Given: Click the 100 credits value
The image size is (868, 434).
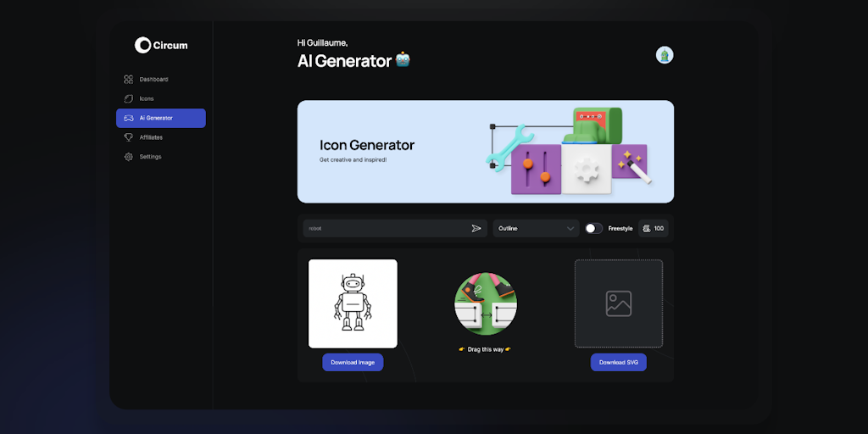Looking at the screenshot, I should [659, 228].
